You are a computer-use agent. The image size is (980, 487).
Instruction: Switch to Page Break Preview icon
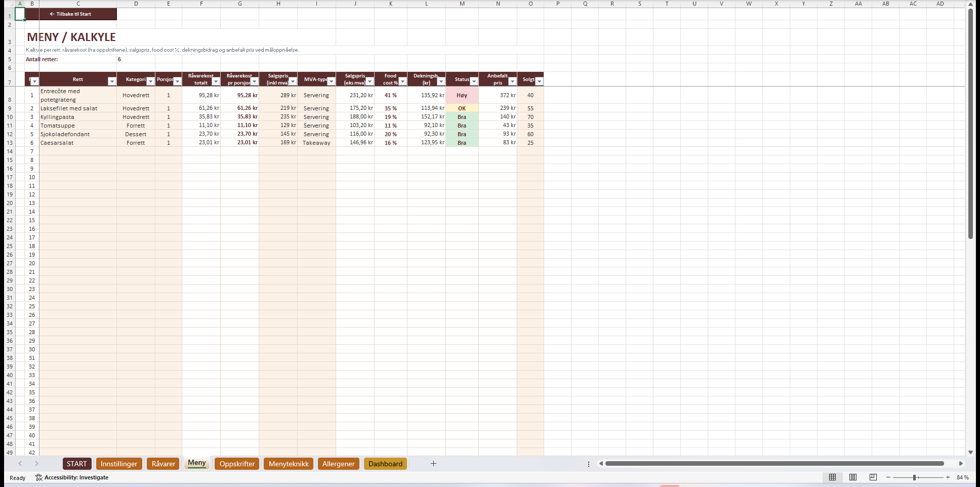(x=873, y=477)
